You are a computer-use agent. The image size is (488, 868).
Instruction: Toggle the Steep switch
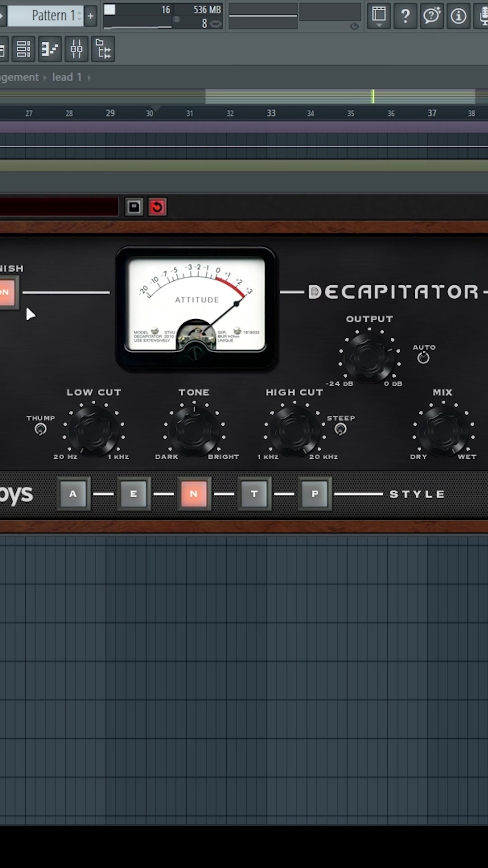pos(341,429)
